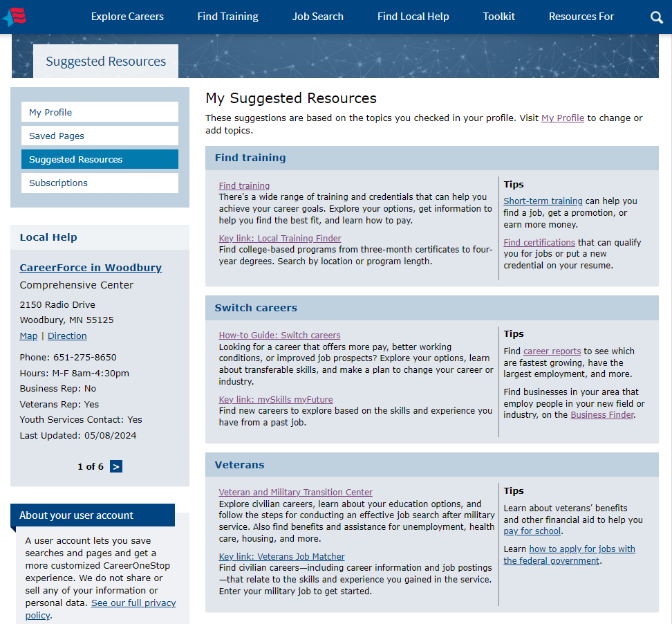The image size is (672, 624).
Task: Open Find Local Help menu
Action: [x=413, y=17]
